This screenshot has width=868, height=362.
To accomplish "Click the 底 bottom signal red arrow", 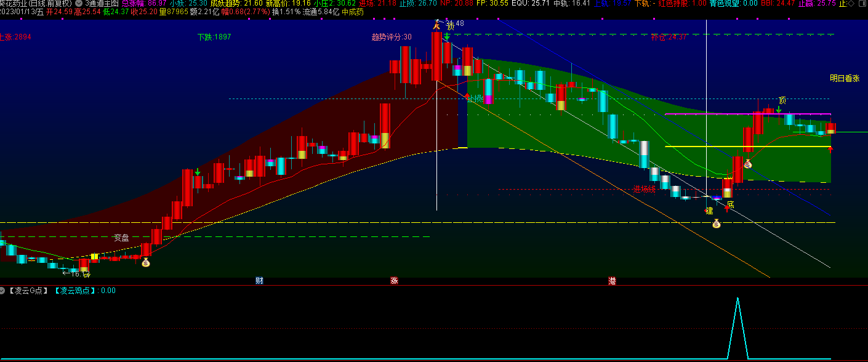I will 726,209.
